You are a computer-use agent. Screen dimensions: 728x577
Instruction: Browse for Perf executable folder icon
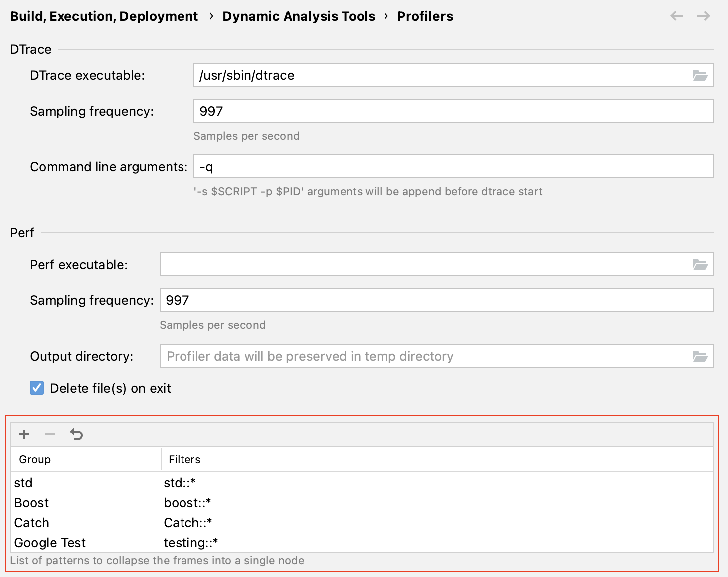[700, 265]
